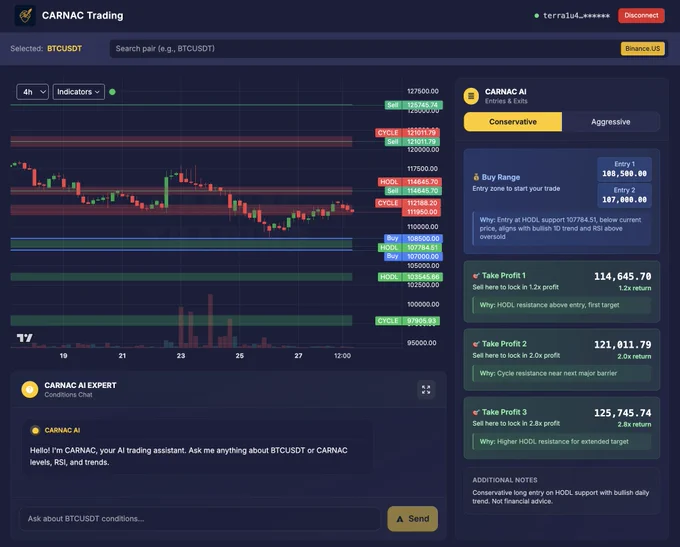This screenshot has height=547, width=680.
Task: Click the Buy 107000.00 chart label
Action: coord(413,257)
